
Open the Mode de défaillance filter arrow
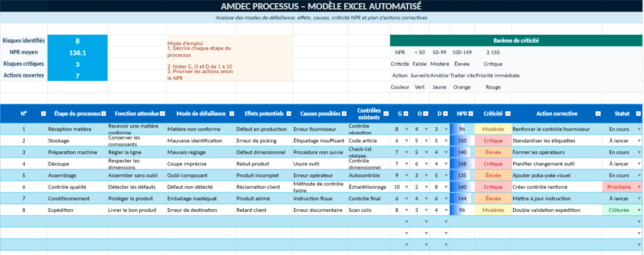231,114
